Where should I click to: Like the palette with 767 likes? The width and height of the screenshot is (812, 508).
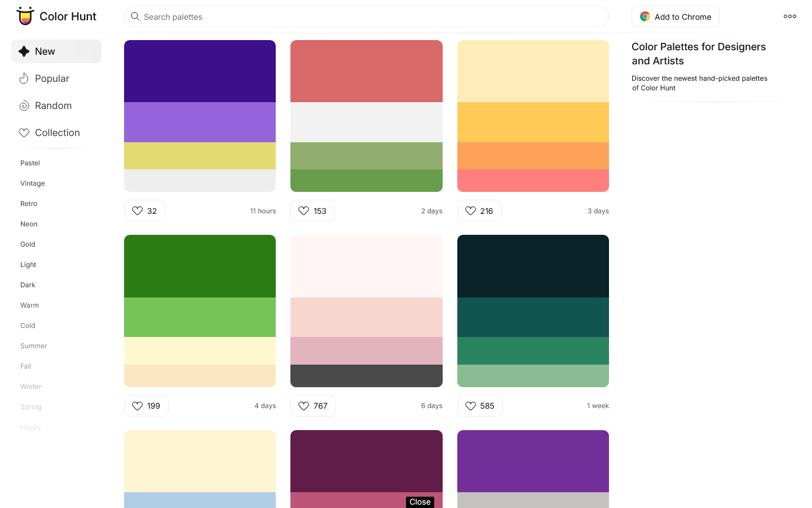coord(313,406)
